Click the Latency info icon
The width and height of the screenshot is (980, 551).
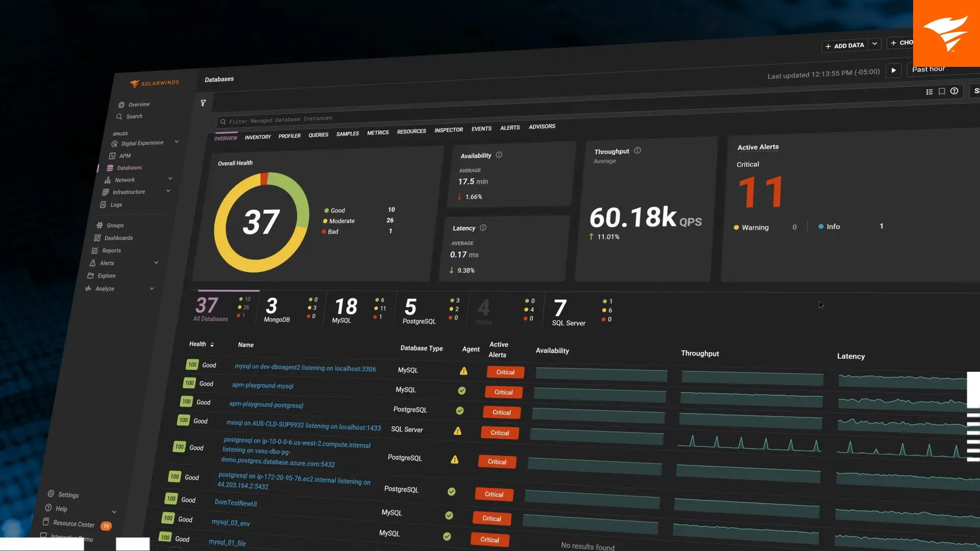[483, 228]
